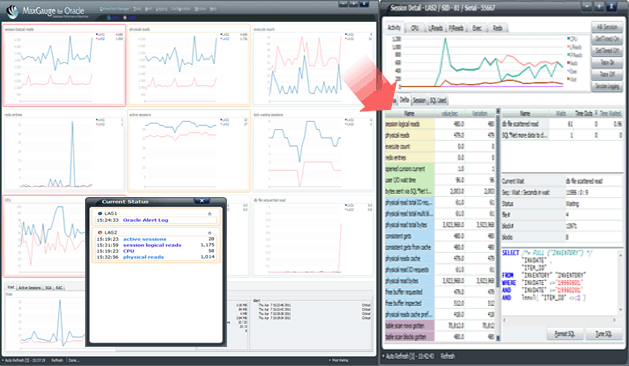Viewport: 629px width, 366px height.
Task: Open the CPU alert link in Current Status
Action: (x=128, y=251)
